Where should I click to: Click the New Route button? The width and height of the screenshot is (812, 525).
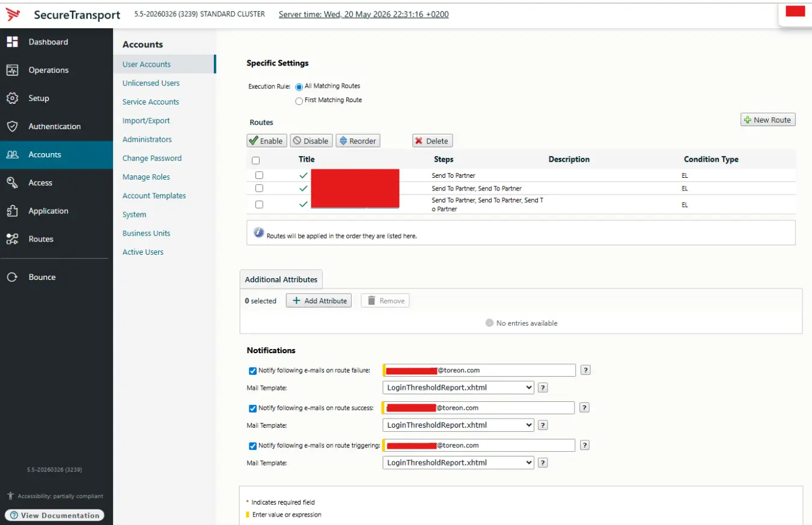click(x=768, y=120)
